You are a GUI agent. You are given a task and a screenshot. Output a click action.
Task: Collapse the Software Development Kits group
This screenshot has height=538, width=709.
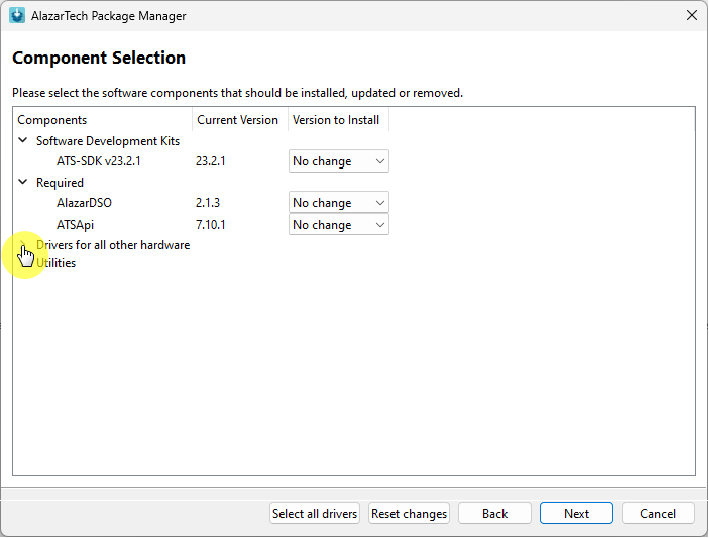pyautogui.click(x=23, y=140)
